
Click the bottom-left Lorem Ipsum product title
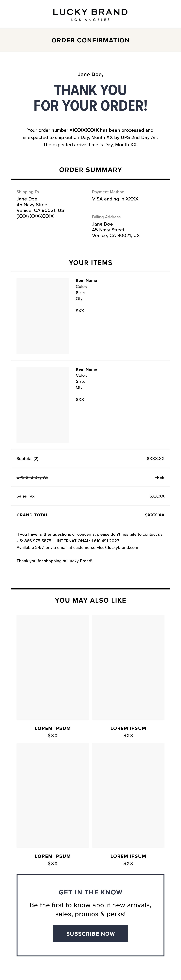53,856
